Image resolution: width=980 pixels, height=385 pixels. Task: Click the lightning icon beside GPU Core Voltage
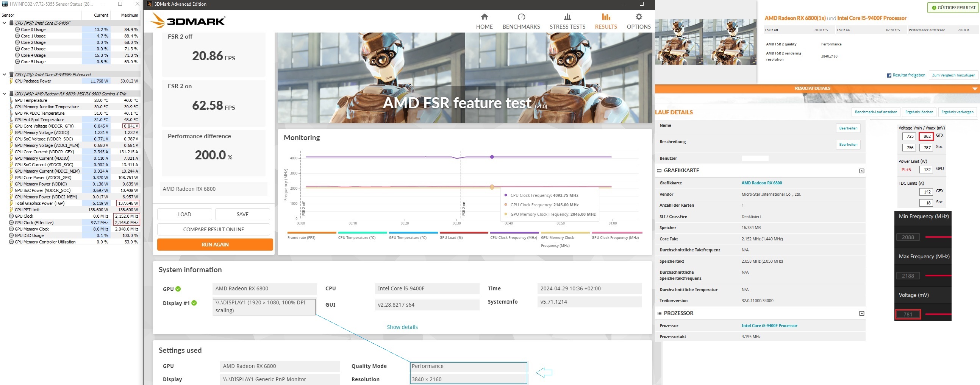click(11, 126)
